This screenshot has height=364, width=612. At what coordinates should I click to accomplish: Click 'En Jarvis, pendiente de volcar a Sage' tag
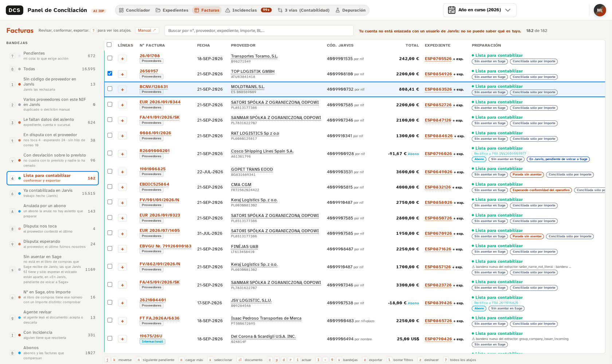(x=558, y=159)
